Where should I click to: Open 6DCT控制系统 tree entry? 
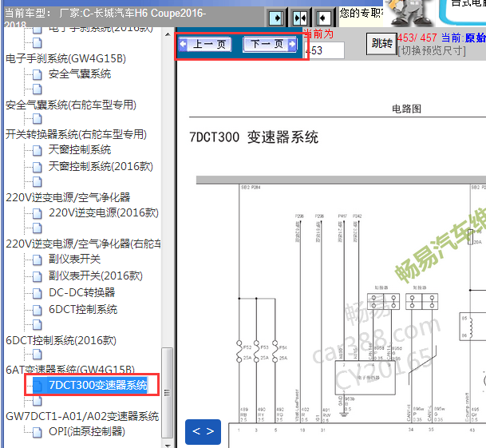[83, 309]
